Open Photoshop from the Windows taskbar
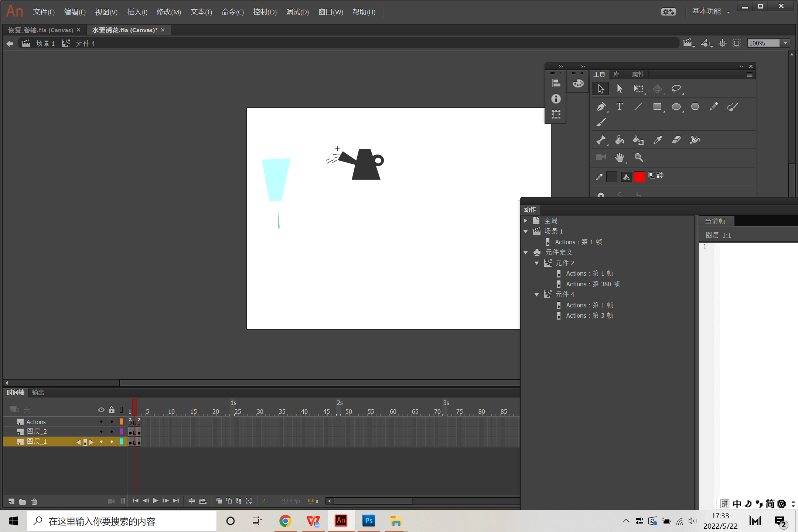 (368, 521)
